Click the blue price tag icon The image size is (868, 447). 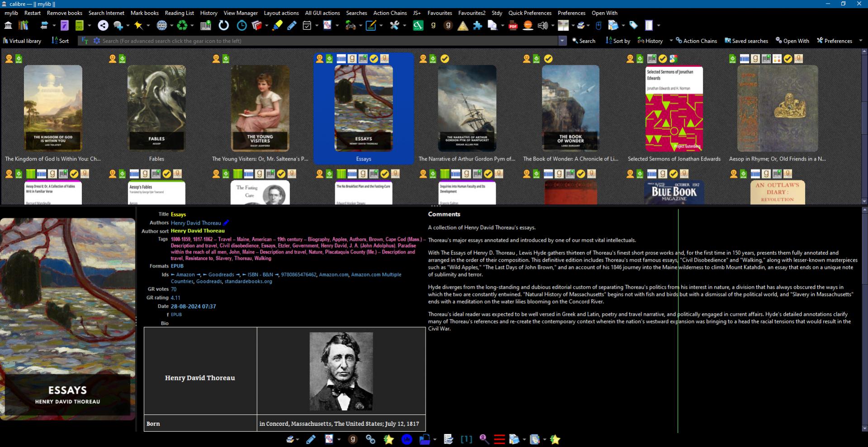click(x=634, y=26)
